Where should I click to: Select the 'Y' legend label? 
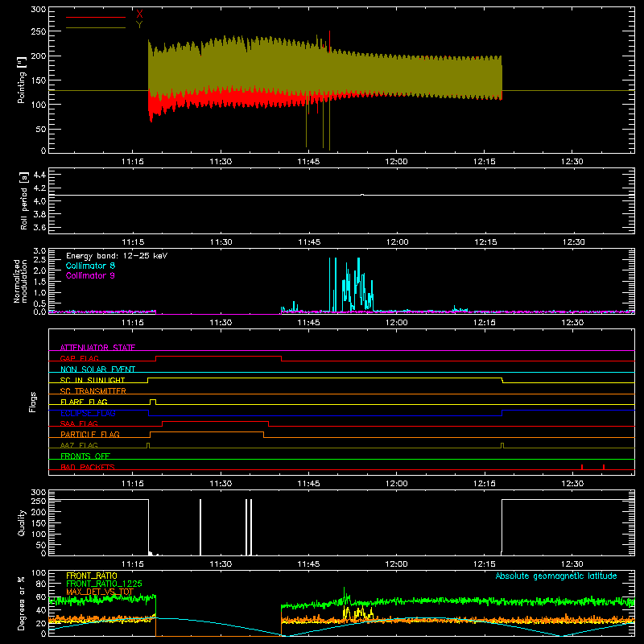coord(139,25)
